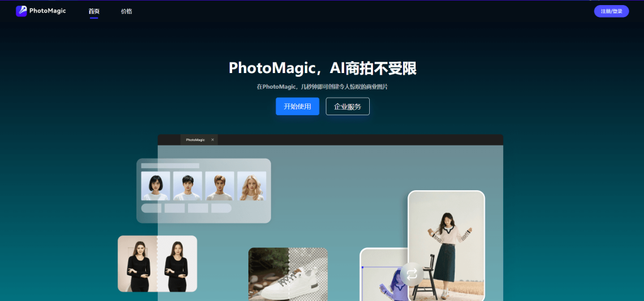Image resolution: width=644 pixels, height=301 pixels.
Task: Select the black bob hair female avatar
Action: pyautogui.click(x=155, y=186)
